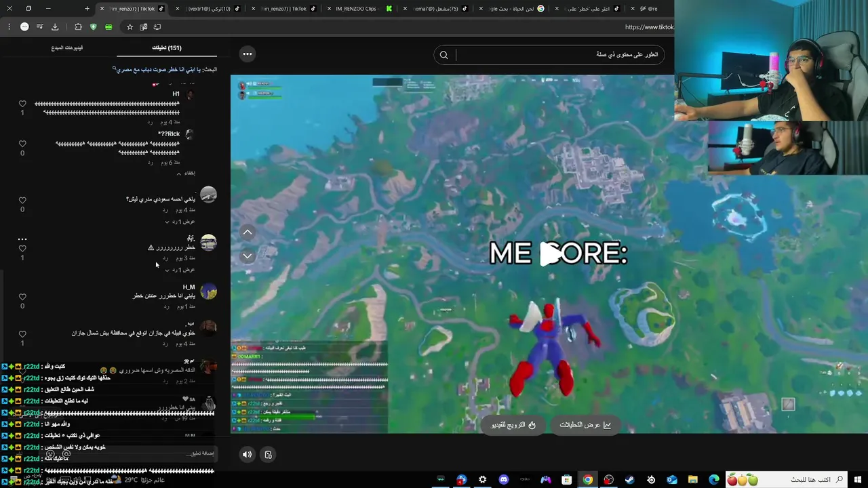Open Windows Start menu
The width and height of the screenshot is (868, 488).
[857, 480]
